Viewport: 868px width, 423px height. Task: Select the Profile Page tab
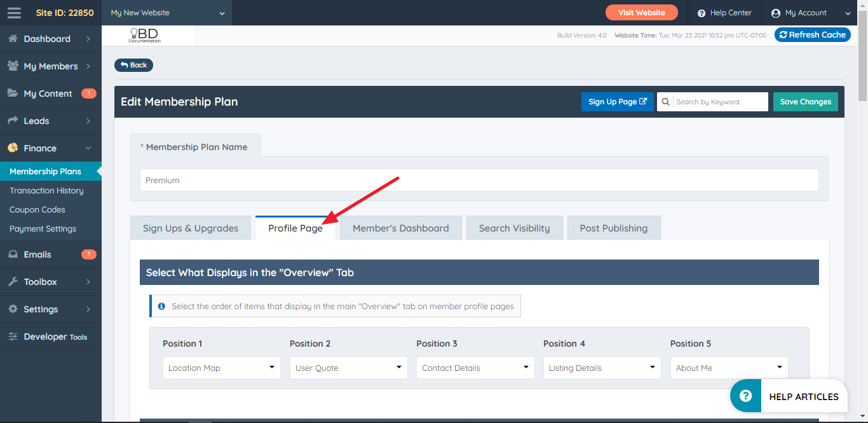click(295, 228)
